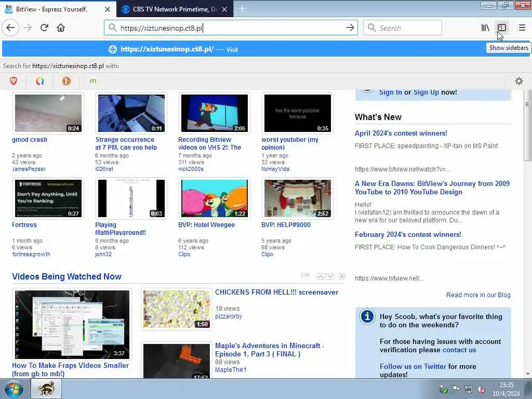Close the BitView tab

pos(107,9)
